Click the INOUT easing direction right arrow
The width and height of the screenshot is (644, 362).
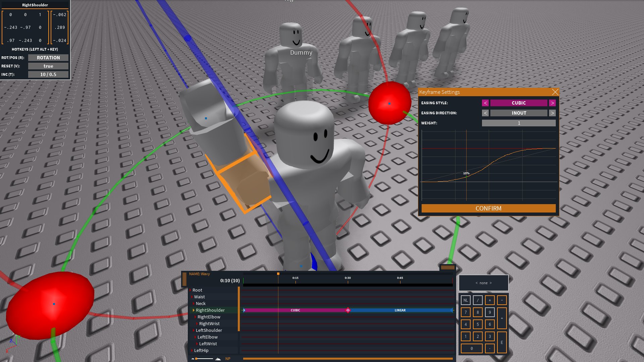tap(552, 113)
